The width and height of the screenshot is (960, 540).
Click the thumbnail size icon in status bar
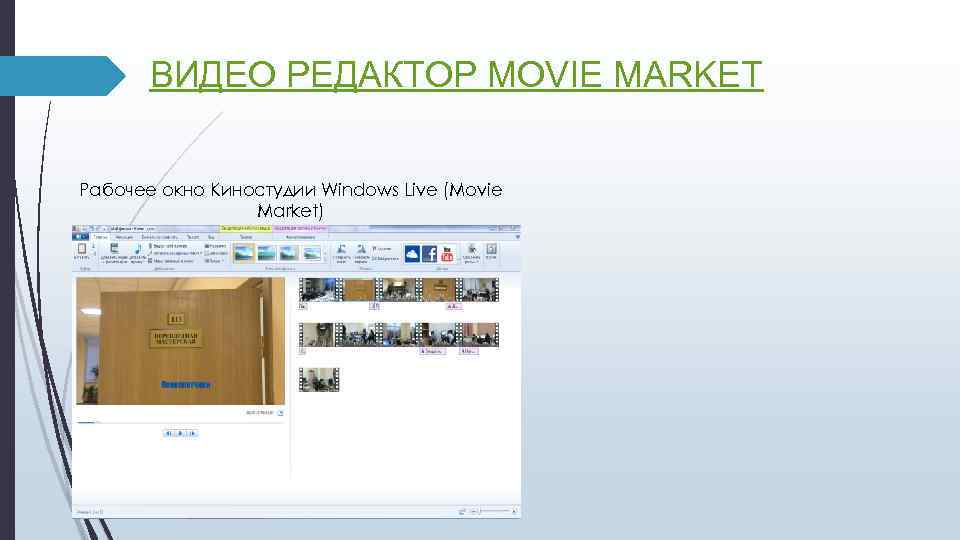(462, 511)
